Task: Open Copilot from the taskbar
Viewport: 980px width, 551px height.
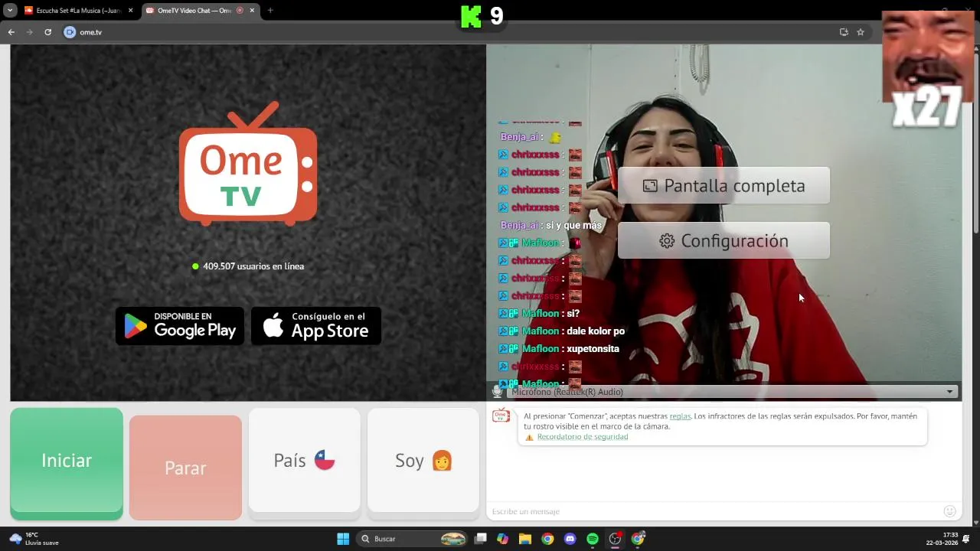Action: pyautogui.click(x=502, y=539)
